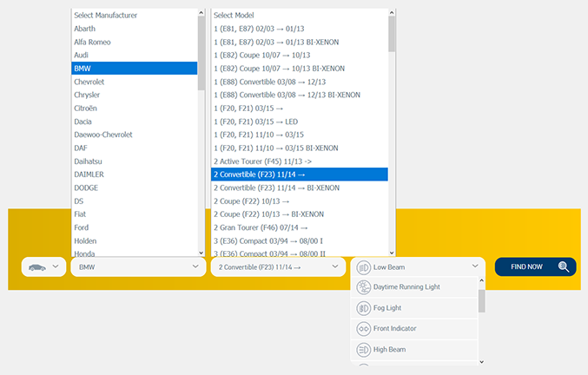Select 1 (F20, F21) 11/10 → 03/15
The image size is (588, 375).
coord(300,135)
